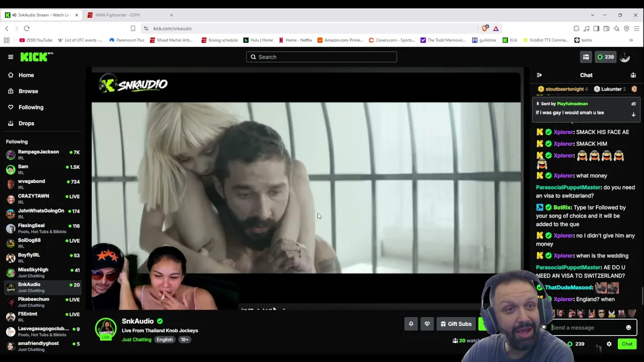
Task: Switch to MMA Fightcenter - ESPN tab
Action: coord(123,15)
